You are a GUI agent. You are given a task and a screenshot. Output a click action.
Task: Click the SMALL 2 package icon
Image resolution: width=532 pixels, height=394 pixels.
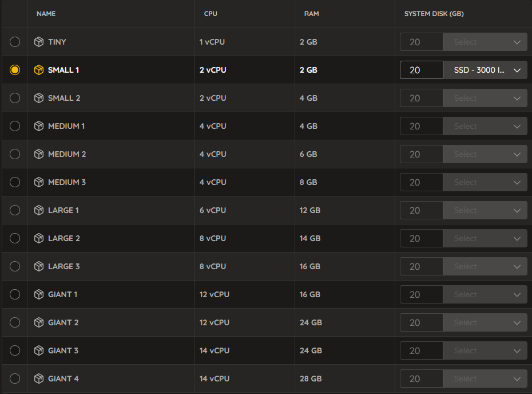click(39, 98)
